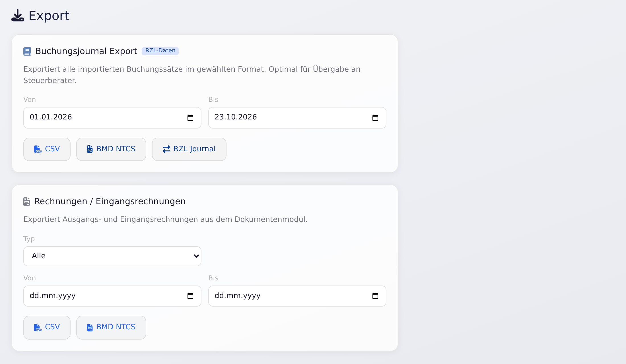Open calendar picker for journal Von date
This screenshot has height=364, width=626.
pos(190,118)
